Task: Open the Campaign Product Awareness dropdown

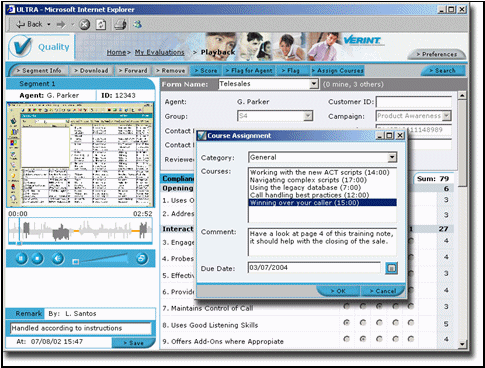Action: [x=447, y=116]
